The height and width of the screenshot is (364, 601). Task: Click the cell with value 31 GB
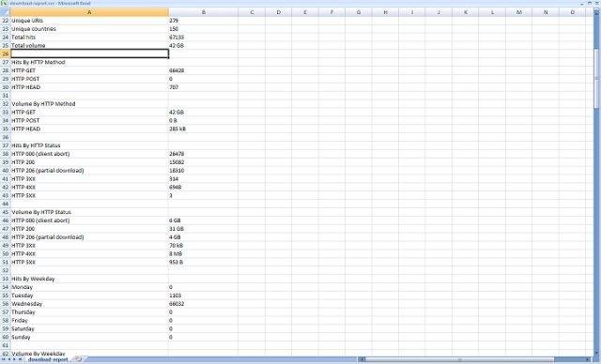click(x=203, y=229)
